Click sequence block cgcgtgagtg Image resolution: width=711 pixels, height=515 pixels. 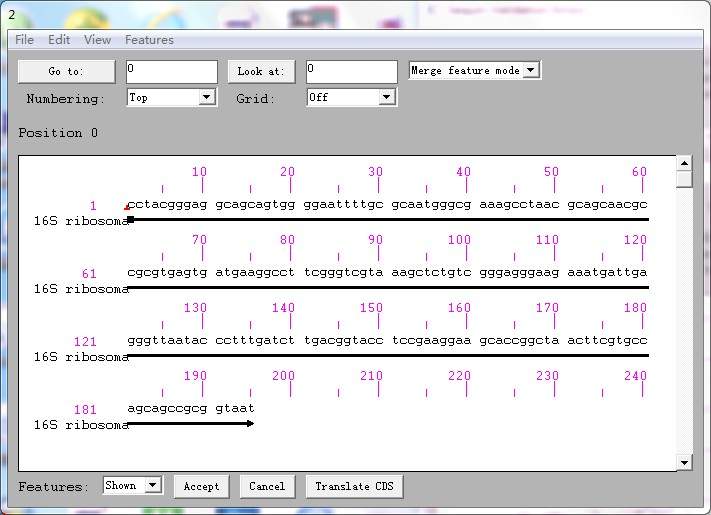click(167, 272)
